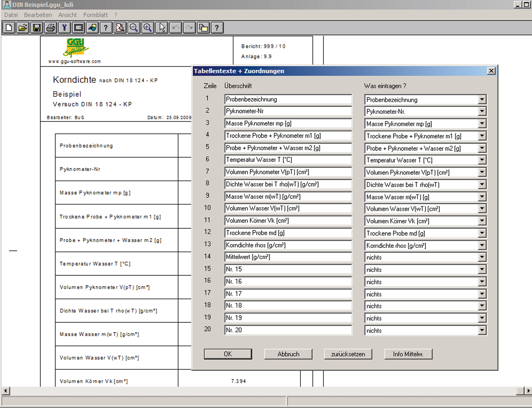Click the Redo arrow icon

189,28
